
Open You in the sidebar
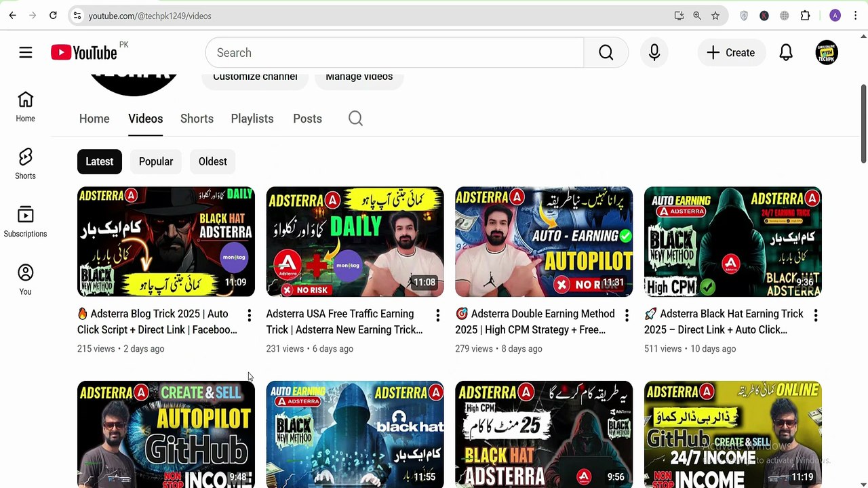click(x=25, y=280)
